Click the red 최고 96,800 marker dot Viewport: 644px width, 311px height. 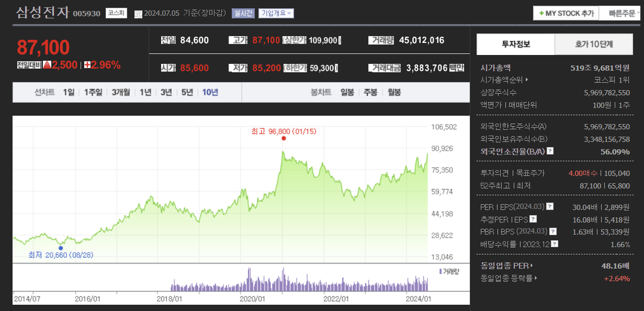click(284, 138)
